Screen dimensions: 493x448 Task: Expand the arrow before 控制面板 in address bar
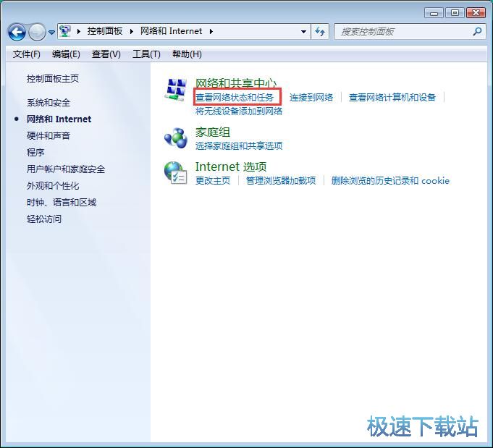point(79,31)
